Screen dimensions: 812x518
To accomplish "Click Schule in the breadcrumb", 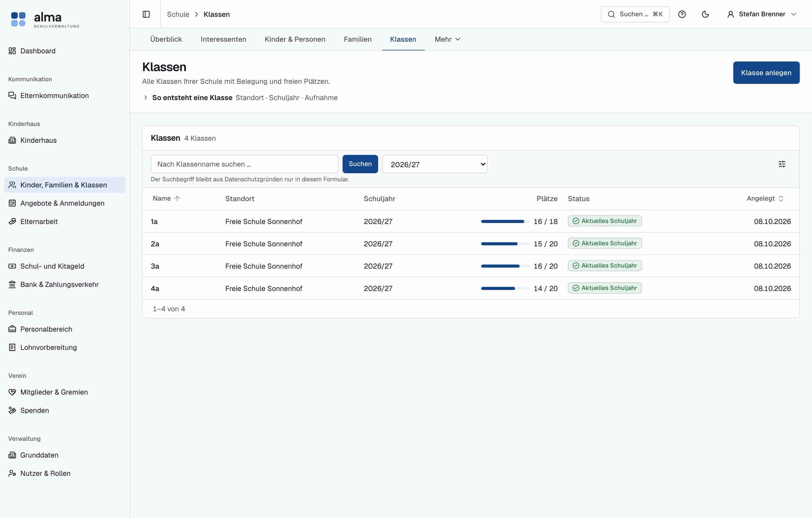I will 178,14.
